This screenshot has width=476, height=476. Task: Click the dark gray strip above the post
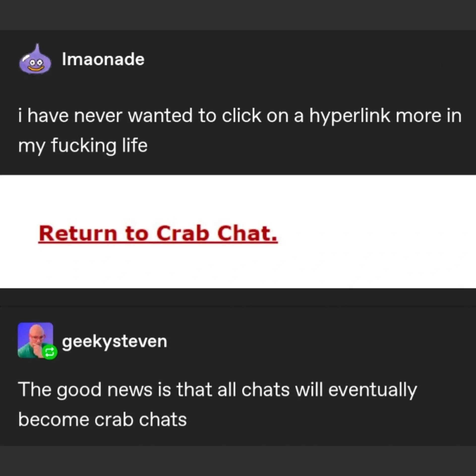point(238,15)
